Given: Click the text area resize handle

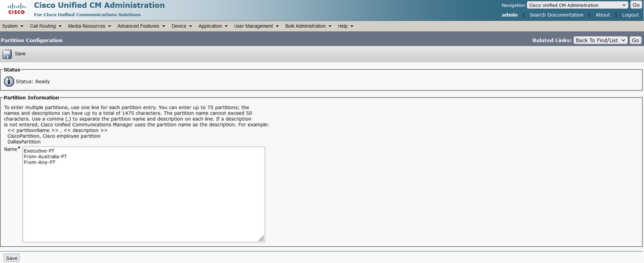Looking at the screenshot, I should (x=261, y=238).
